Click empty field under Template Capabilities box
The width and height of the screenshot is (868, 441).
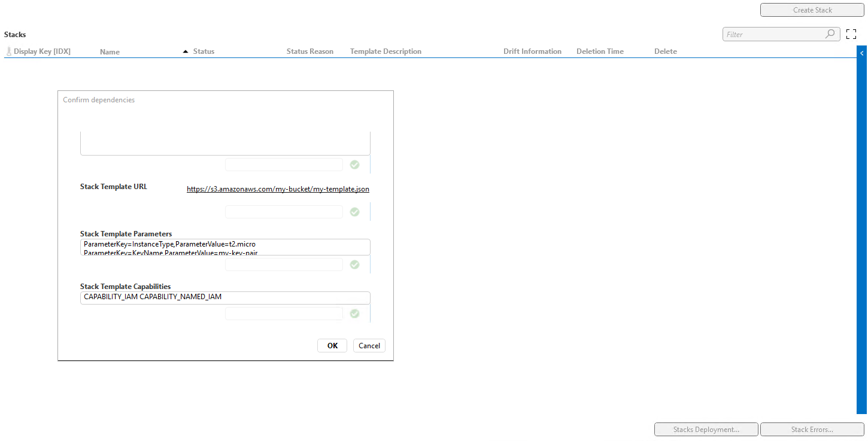point(284,314)
